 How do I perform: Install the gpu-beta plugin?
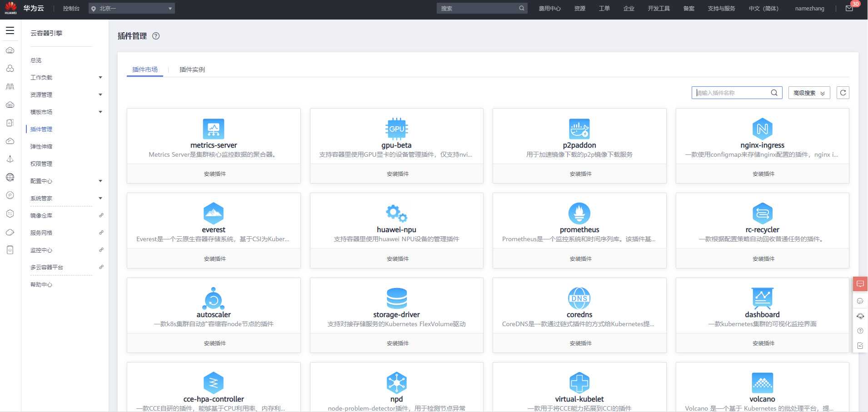click(x=397, y=174)
